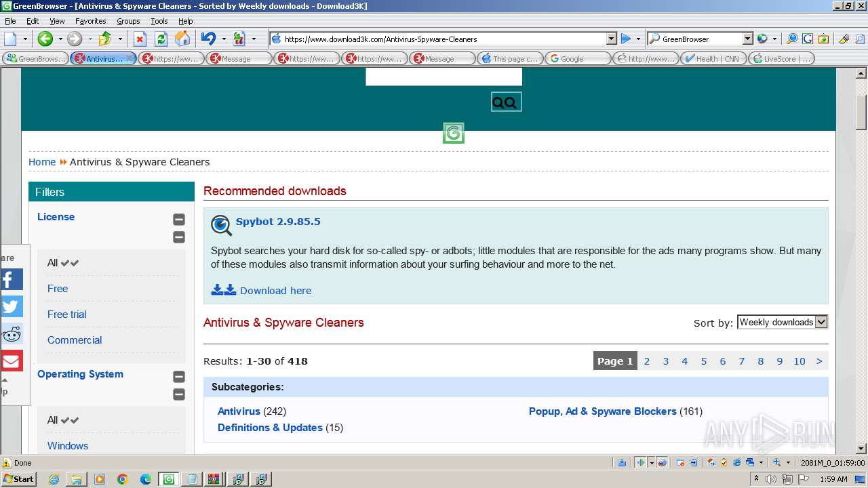Click the status bar download tray icon
868x488 pixels.
[x=622, y=463]
